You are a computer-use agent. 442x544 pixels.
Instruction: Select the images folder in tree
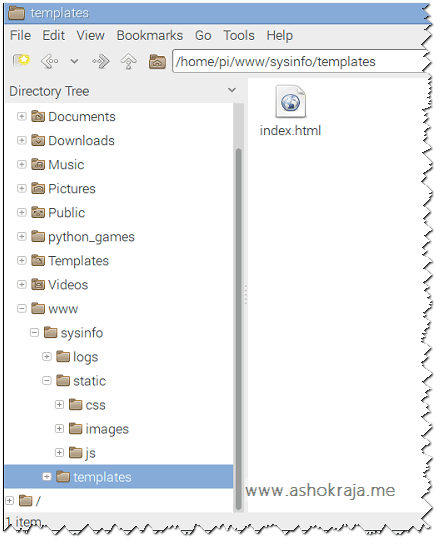click(99, 429)
